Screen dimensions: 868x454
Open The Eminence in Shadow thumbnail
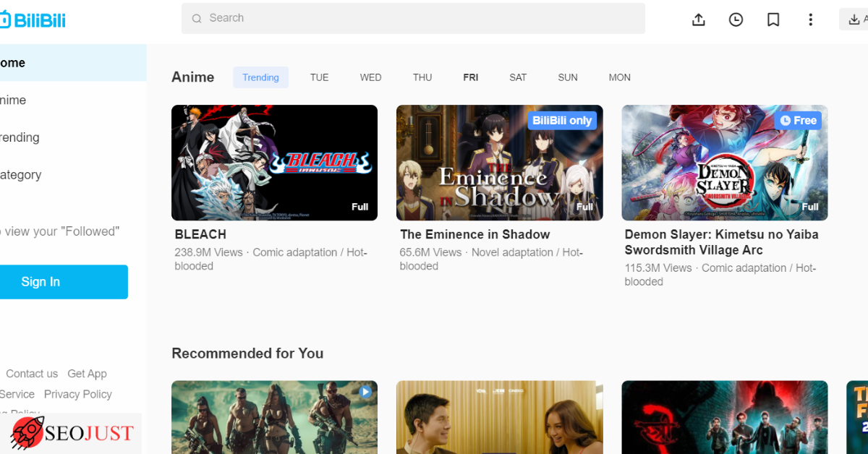pyautogui.click(x=499, y=163)
